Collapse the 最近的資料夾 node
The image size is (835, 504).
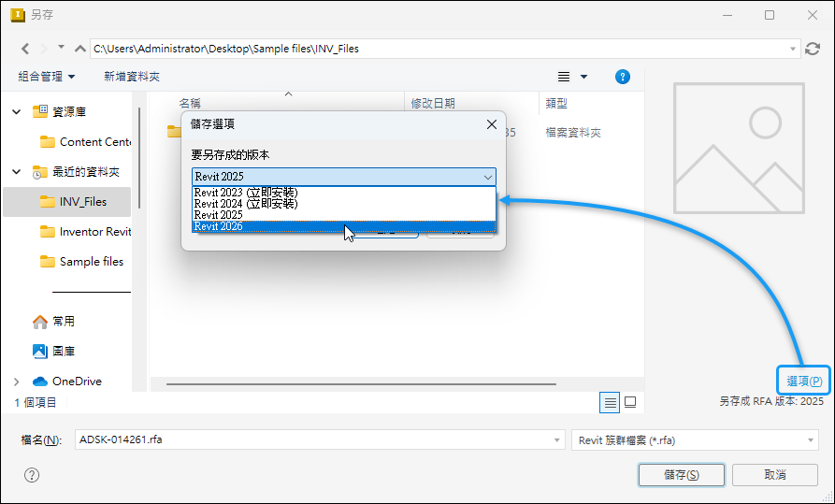[17, 172]
